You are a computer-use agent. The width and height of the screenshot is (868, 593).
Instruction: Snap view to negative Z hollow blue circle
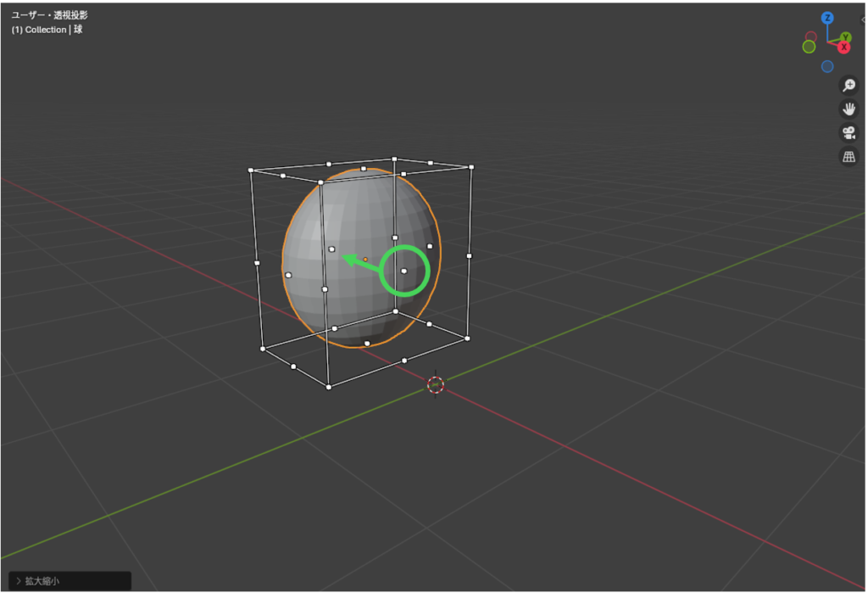pos(827,66)
